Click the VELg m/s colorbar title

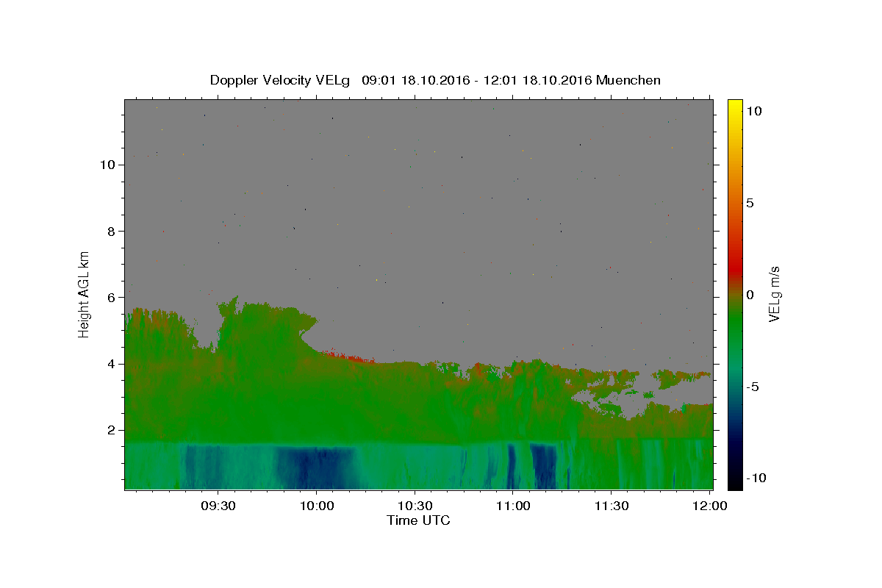click(774, 294)
